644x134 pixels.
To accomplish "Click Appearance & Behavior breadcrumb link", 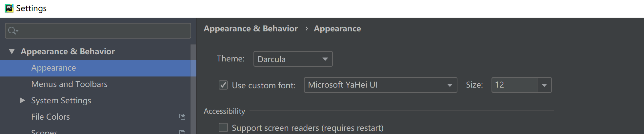I will [x=251, y=29].
